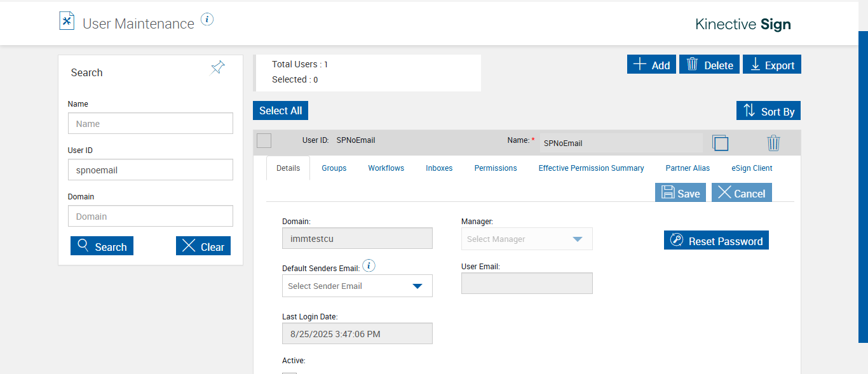Click the info icon next to Default Senders Email
868x374 pixels.
pos(369,266)
